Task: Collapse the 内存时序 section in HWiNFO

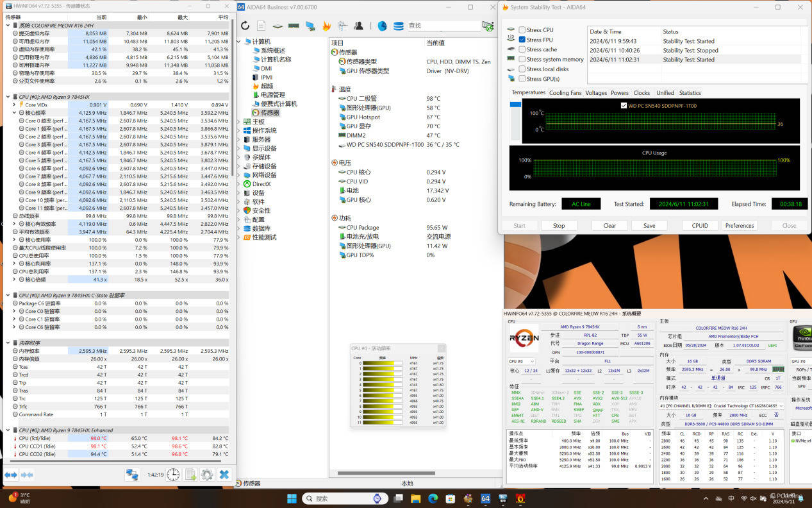Action: coord(8,343)
